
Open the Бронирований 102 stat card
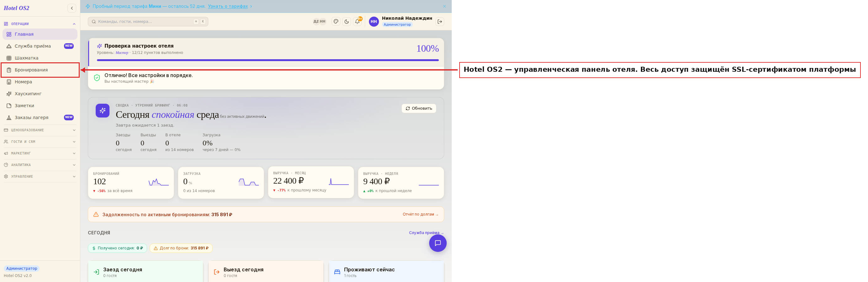click(131, 183)
